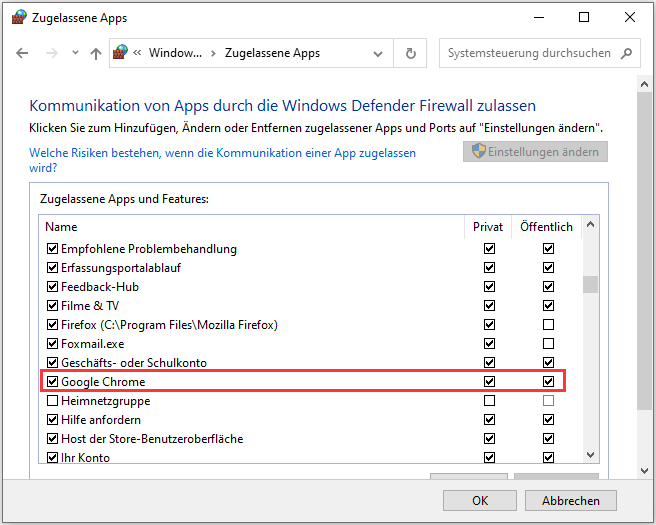Enable Öffentlich for Firefox
This screenshot has height=525, width=656.
tap(548, 325)
